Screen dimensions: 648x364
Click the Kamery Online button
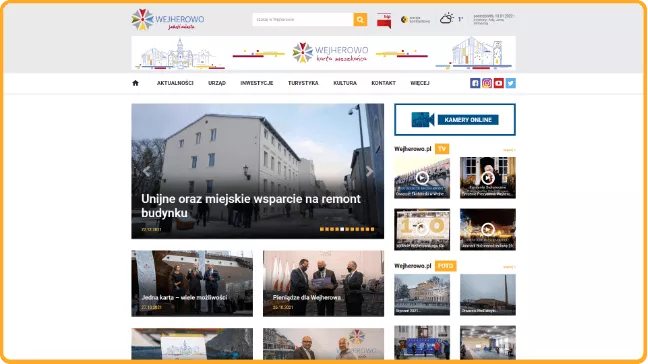point(468,120)
